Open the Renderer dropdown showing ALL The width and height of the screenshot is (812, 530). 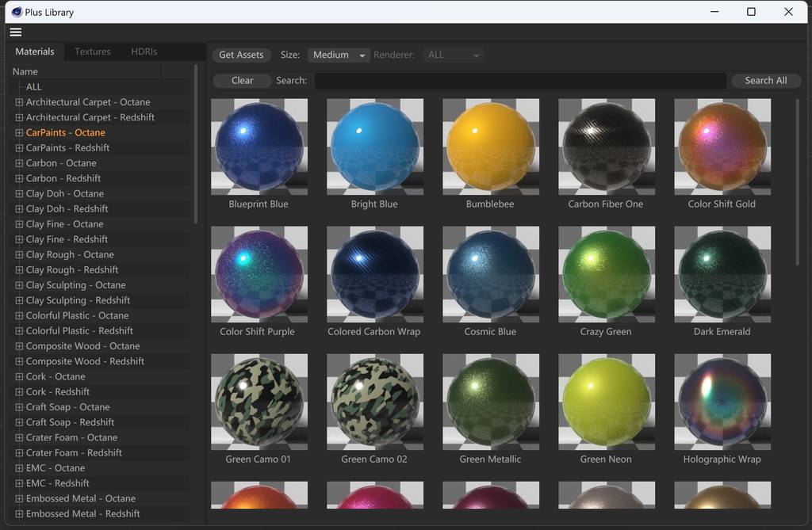tap(454, 55)
